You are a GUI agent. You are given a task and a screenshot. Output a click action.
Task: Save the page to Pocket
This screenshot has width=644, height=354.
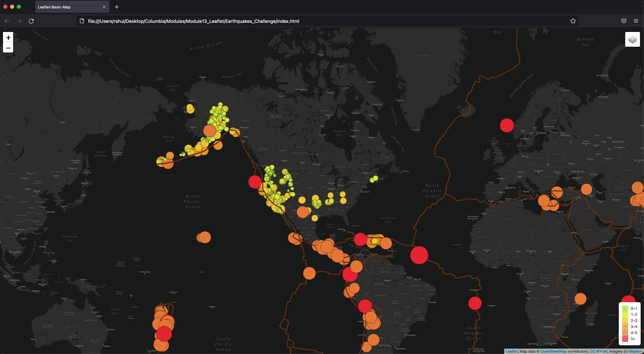click(624, 21)
